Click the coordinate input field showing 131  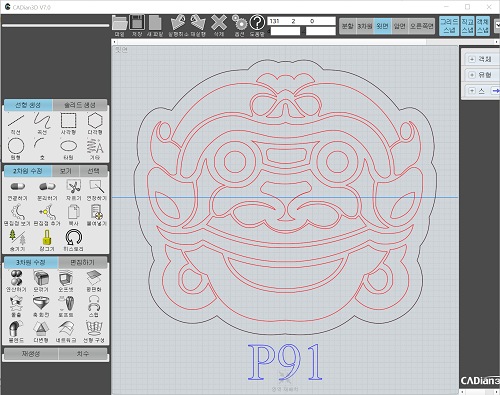click(x=301, y=21)
